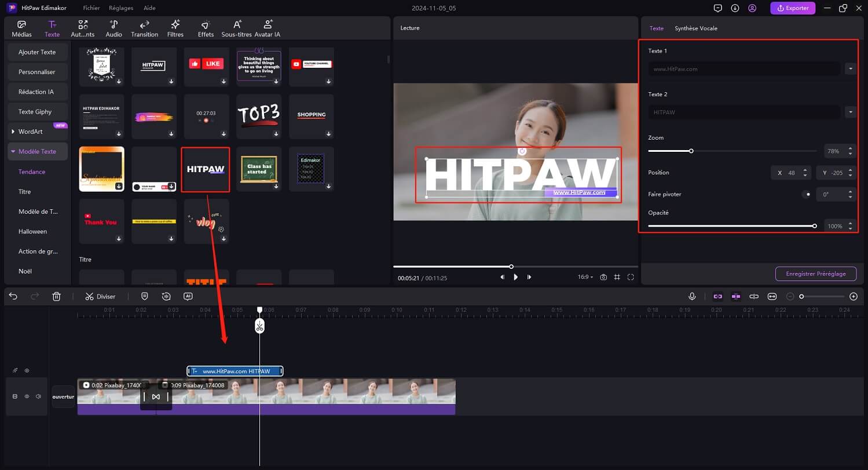The height and width of the screenshot is (470, 868).
Task: Toggle the text track magic-wand icon
Action: pos(15,370)
